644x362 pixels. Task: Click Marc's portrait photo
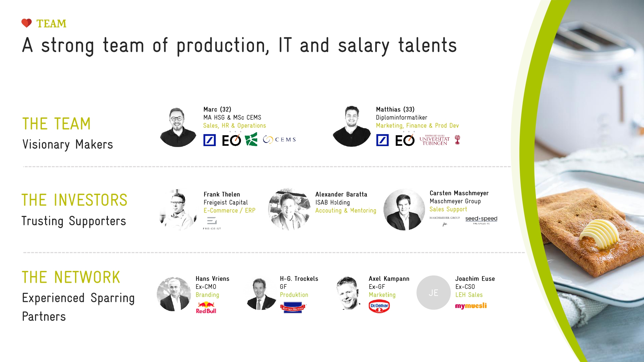pyautogui.click(x=178, y=127)
